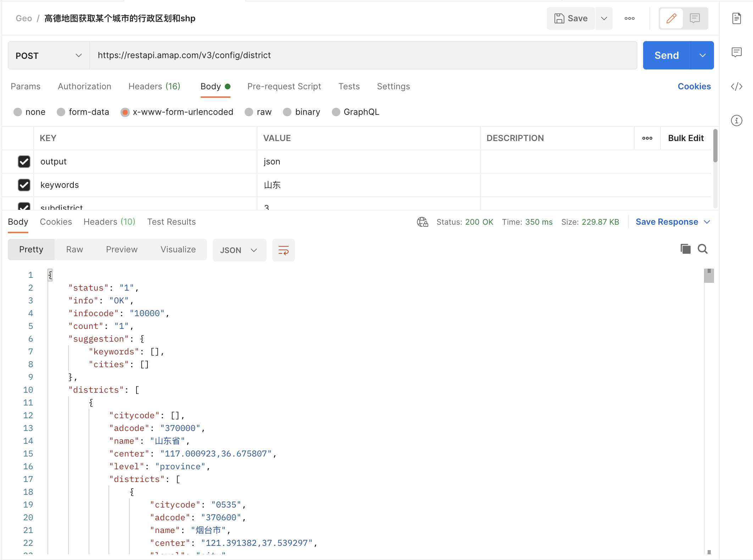Show the code snippet icon
Image resolution: width=753 pixels, height=560 pixels.
(737, 86)
